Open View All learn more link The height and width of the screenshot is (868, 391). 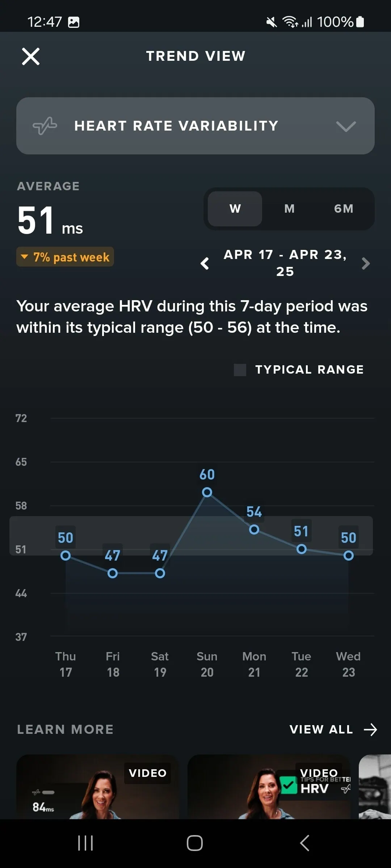tap(321, 729)
